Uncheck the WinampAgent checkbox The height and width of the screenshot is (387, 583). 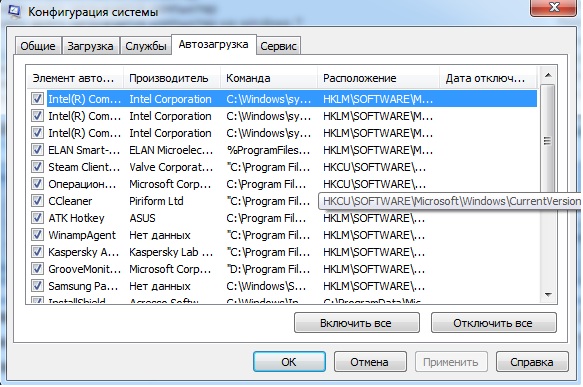(x=37, y=235)
